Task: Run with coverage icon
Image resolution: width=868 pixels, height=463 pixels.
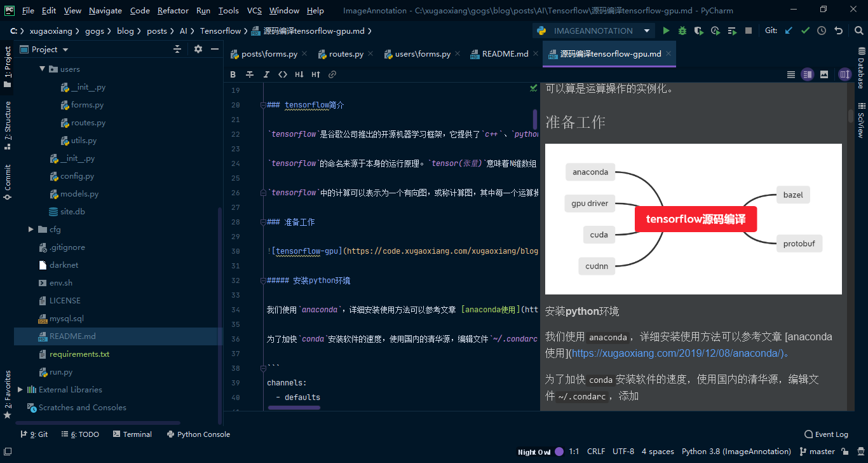Action: pyautogui.click(x=699, y=31)
